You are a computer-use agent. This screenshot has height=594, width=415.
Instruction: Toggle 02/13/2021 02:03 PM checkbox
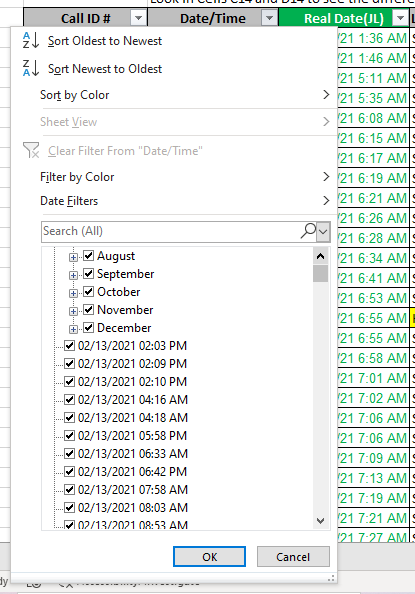69,345
